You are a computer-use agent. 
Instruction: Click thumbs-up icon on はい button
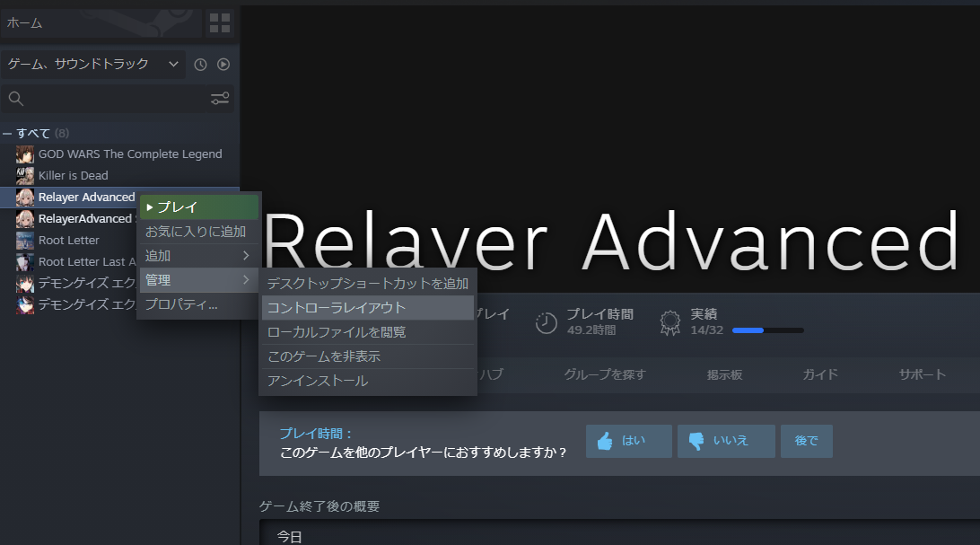604,441
